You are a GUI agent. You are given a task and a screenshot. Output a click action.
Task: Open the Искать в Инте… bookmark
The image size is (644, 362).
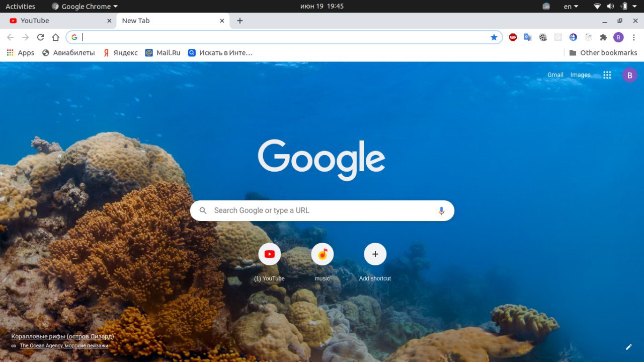point(220,53)
